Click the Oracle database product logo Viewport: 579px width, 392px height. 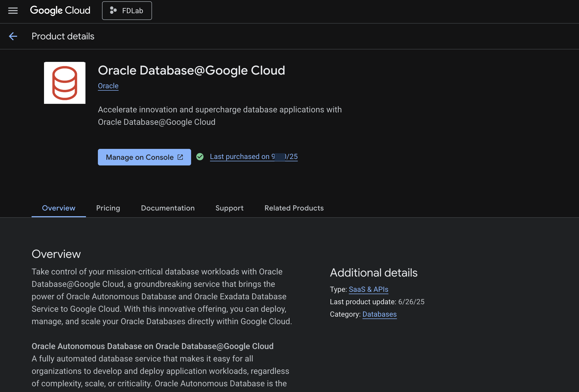click(x=65, y=83)
